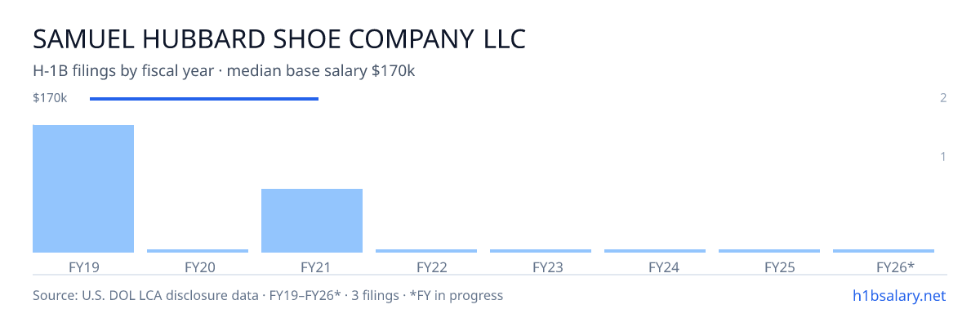This screenshot has height=327, width=980.
Task: Select the FY21 axis label
Action: (312, 267)
